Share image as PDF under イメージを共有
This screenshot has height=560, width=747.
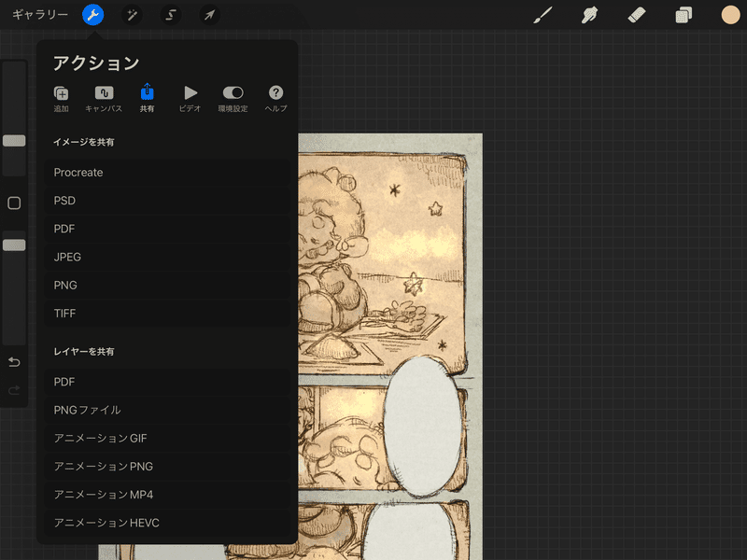click(167, 229)
